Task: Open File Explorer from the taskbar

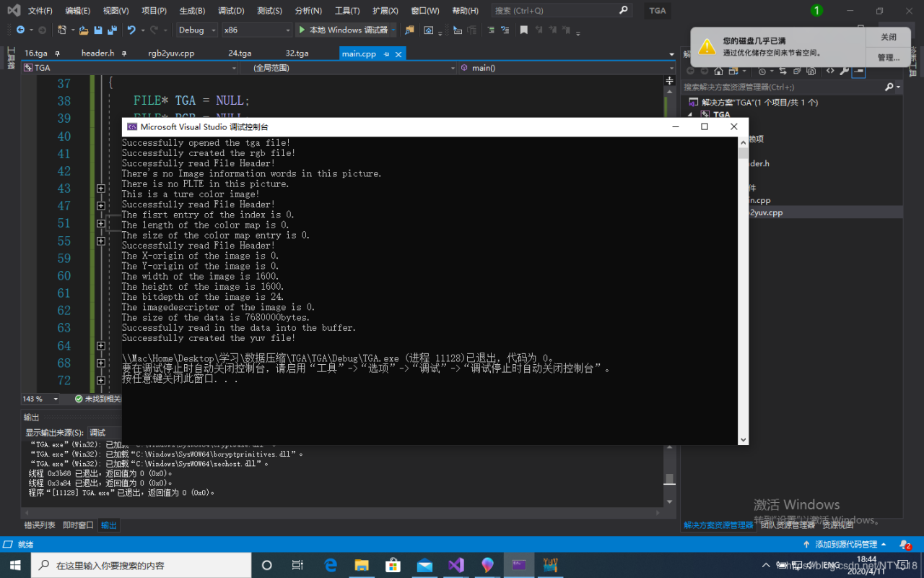Action: pyautogui.click(x=362, y=565)
